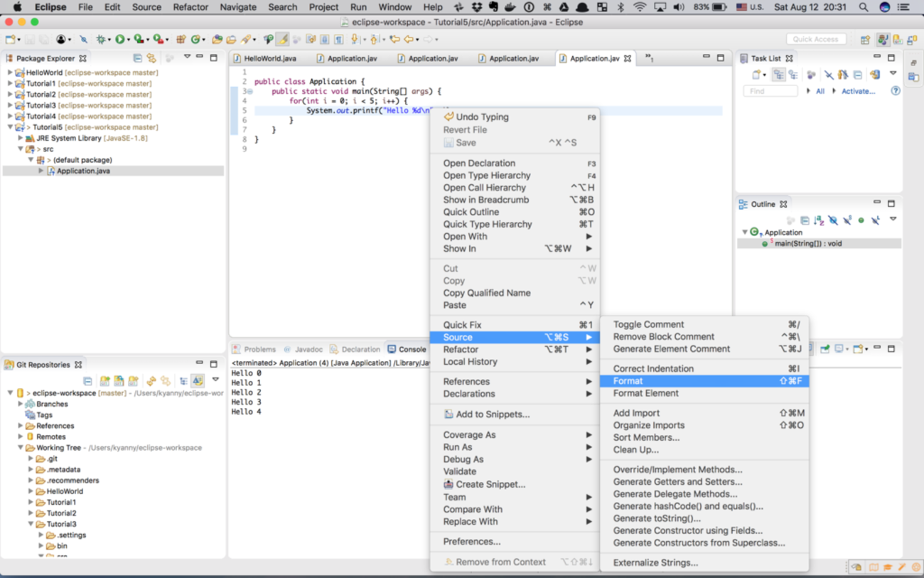924x578 pixels.
Task: Expand the HelloWorld project in Package Explorer
Action: tap(10, 73)
